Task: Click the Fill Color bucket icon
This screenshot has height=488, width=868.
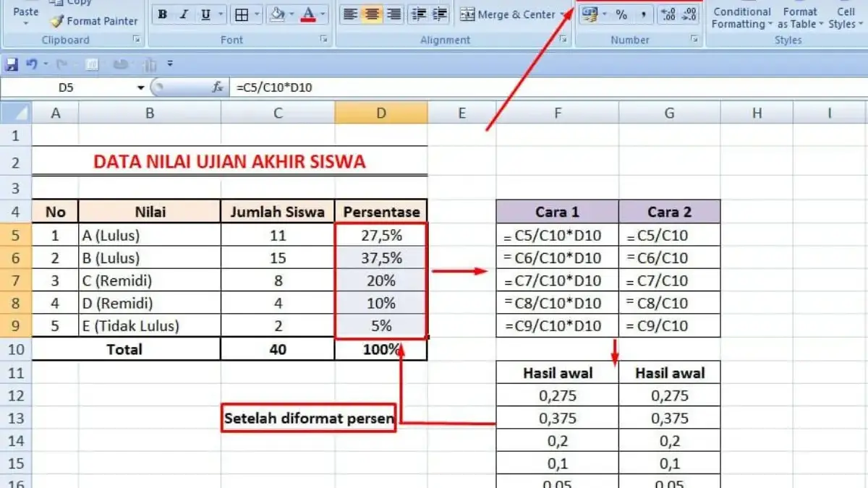Action: pos(277,14)
